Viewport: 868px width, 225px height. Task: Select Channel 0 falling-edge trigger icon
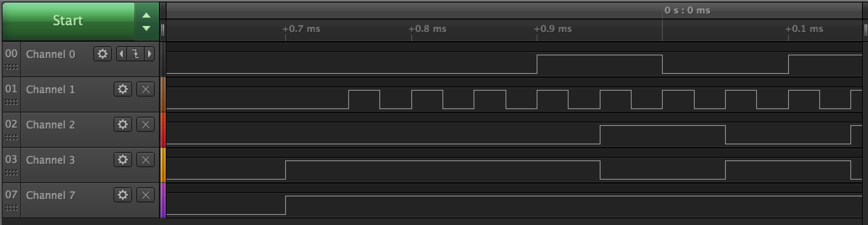pos(135,54)
